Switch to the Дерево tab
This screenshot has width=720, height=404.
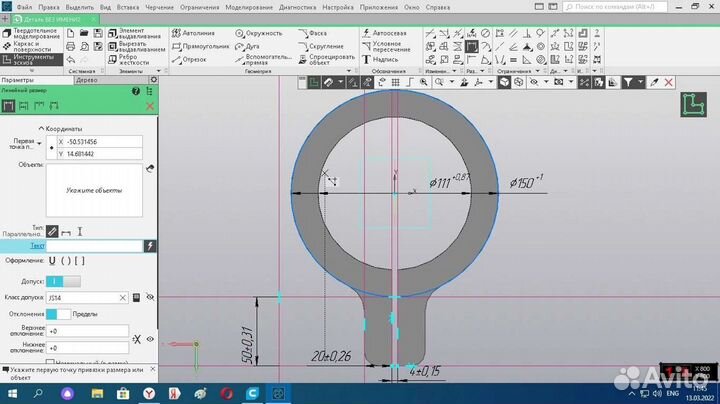pyautogui.click(x=87, y=80)
